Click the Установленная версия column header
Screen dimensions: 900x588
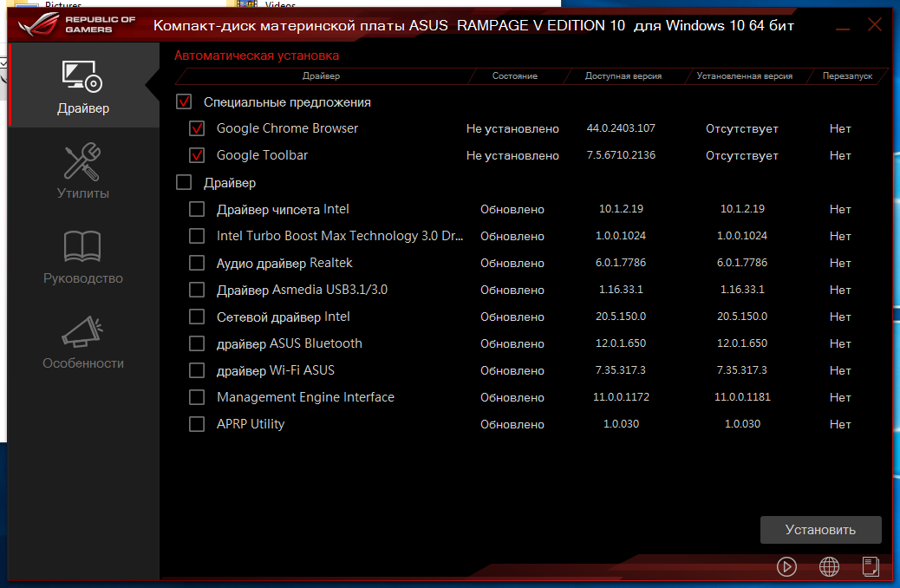click(745, 75)
